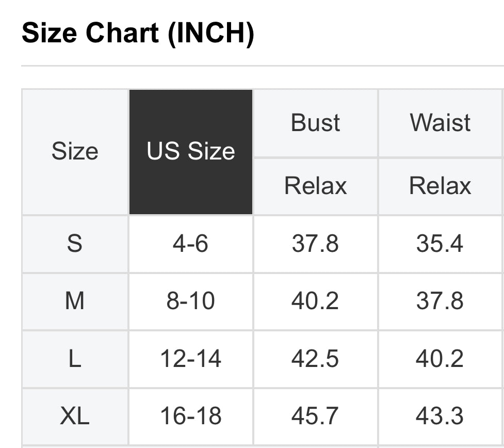
Task: Click the Size Chart (INCH) heading
Action: click(138, 34)
